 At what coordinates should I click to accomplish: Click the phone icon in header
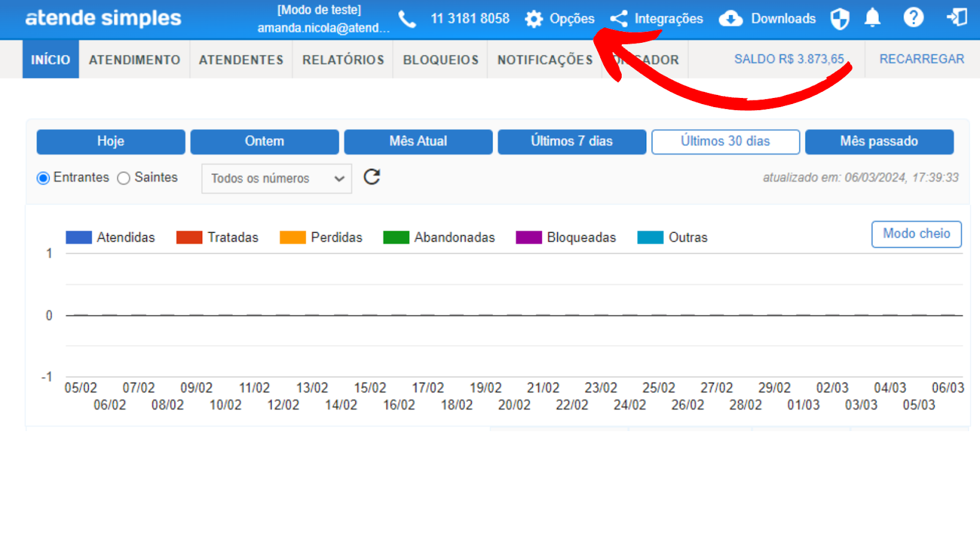click(x=407, y=20)
